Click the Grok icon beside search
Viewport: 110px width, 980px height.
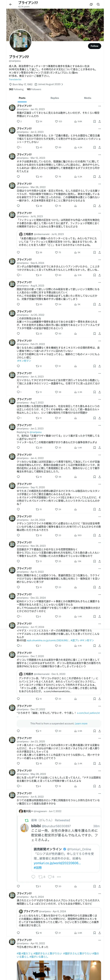(91, 4)
